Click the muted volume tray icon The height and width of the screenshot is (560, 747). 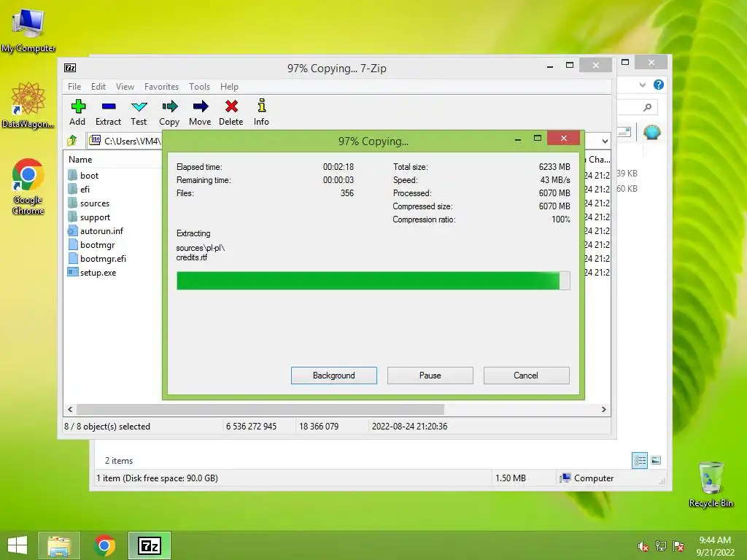[643, 547]
